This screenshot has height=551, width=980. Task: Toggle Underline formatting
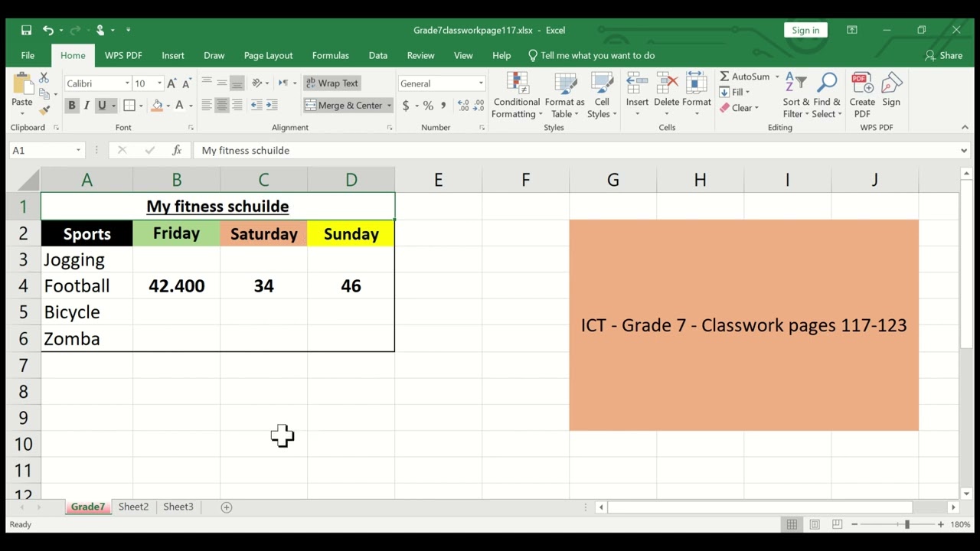pos(102,106)
